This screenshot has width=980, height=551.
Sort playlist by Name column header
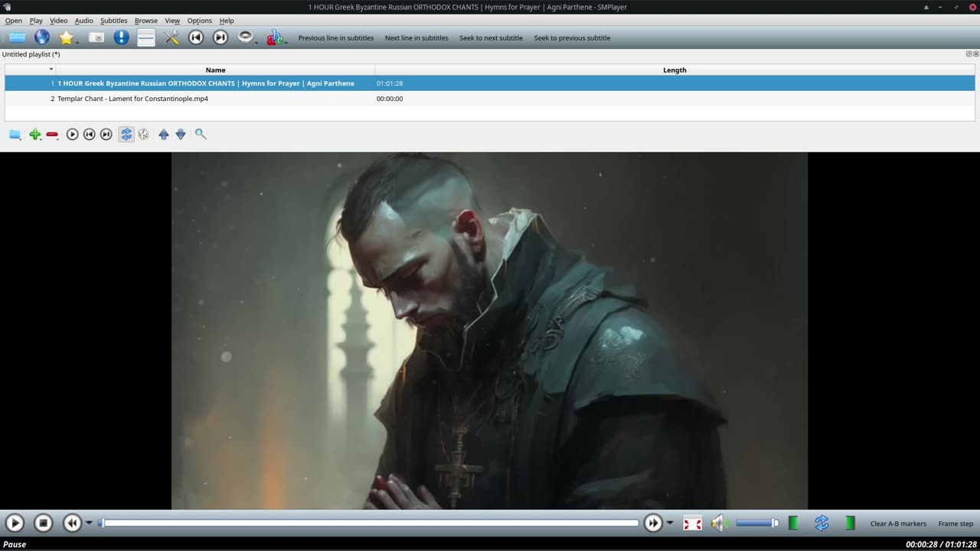215,70
